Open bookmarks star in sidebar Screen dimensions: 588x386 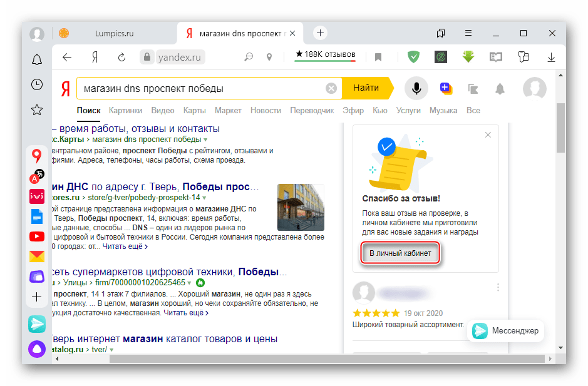pyautogui.click(x=37, y=109)
